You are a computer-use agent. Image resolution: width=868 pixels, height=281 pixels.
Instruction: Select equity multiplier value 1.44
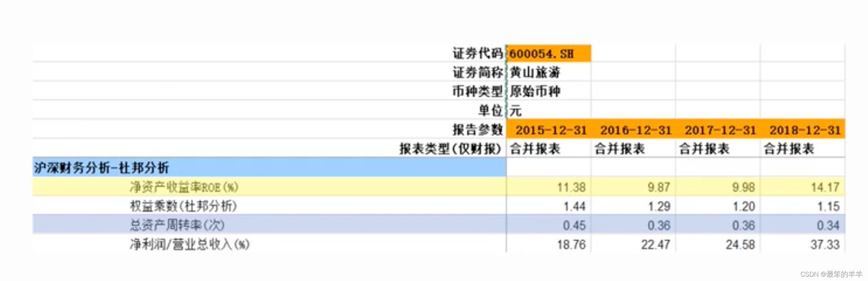[574, 206]
